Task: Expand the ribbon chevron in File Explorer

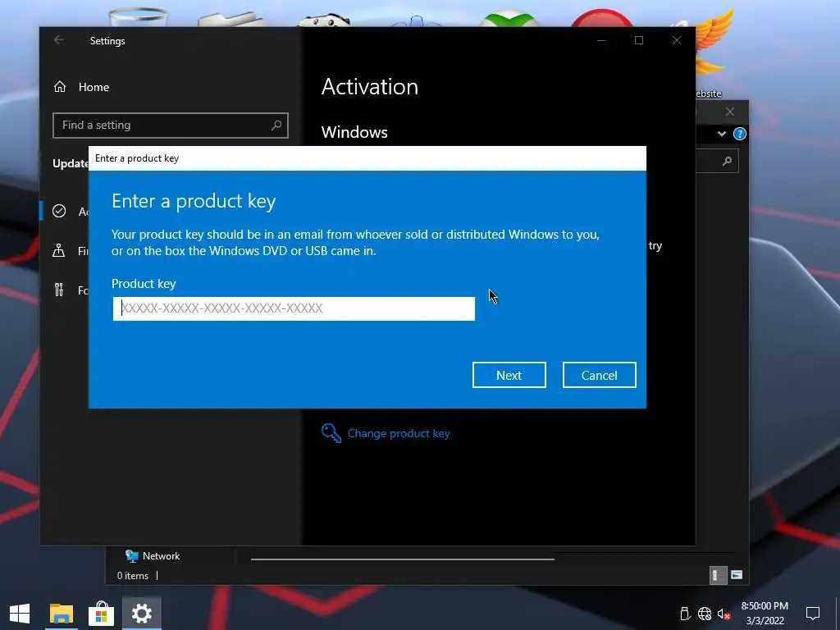Action: (x=722, y=134)
